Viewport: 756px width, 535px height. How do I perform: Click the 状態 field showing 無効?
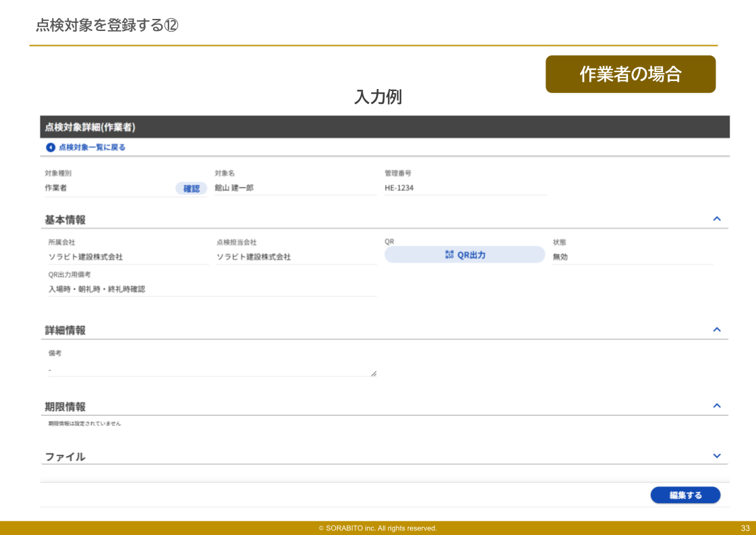[x=631, y=257]
